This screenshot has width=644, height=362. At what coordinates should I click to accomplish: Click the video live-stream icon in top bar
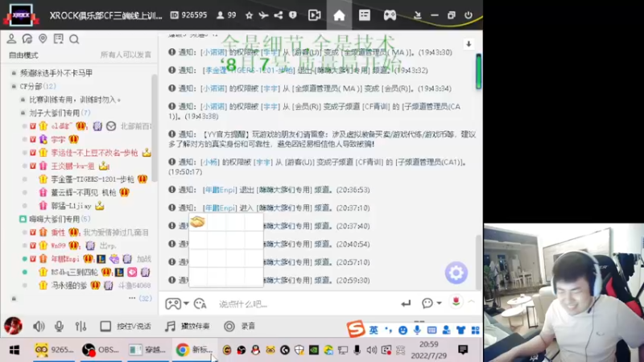(x=314, y=15)
